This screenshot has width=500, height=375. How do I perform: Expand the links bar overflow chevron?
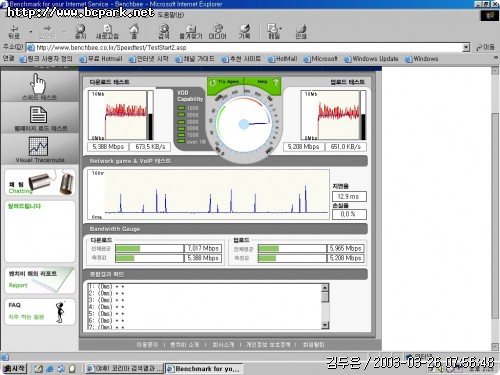495,58
